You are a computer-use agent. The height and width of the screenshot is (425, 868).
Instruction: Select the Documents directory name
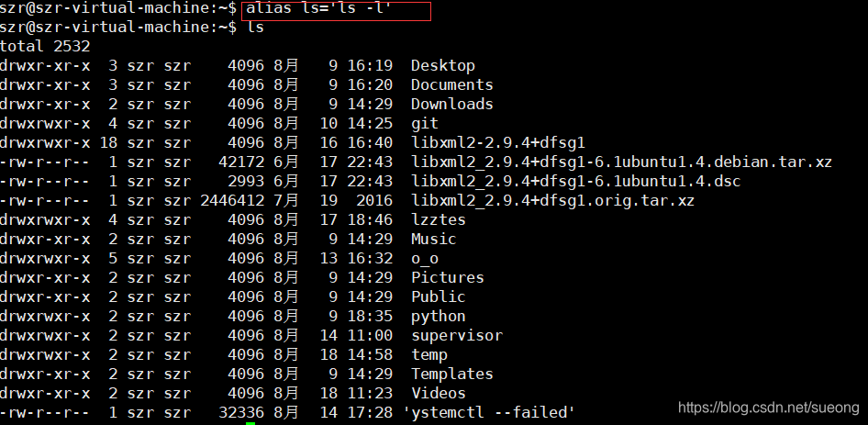pyautogui.click(x=452, y=84)
